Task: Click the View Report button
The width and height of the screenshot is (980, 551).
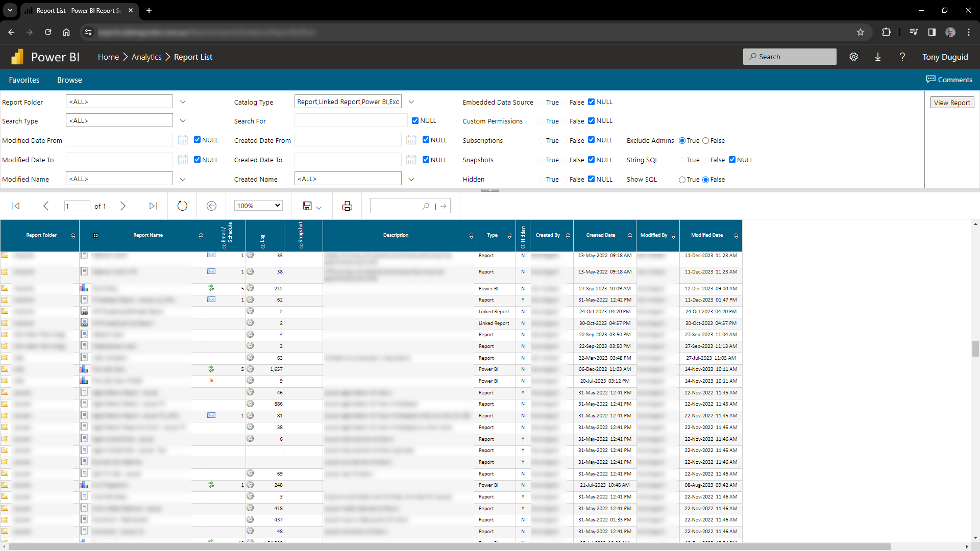Action: coord(952,102)
